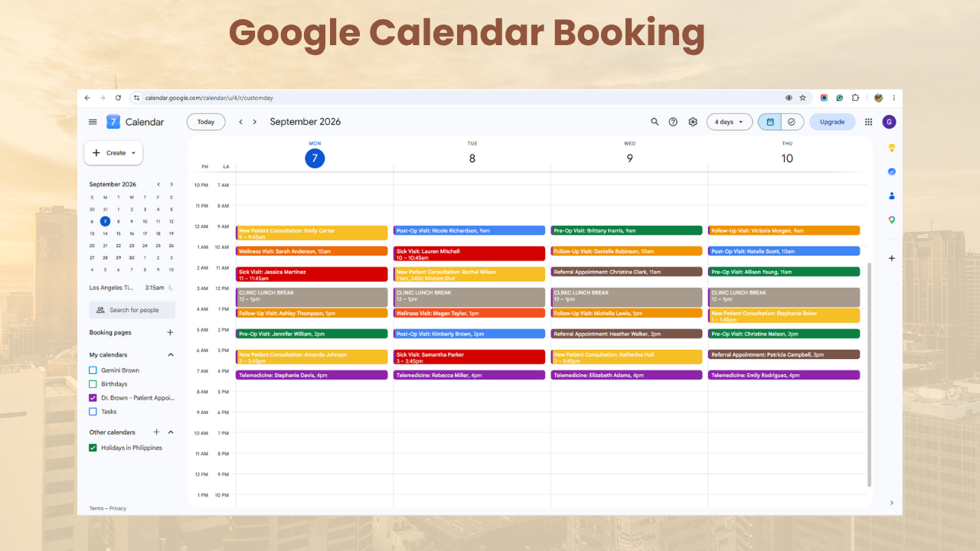Collapse the Other calendars section
The height and width of the screenshot is (551, 980).
click(171, 432)
